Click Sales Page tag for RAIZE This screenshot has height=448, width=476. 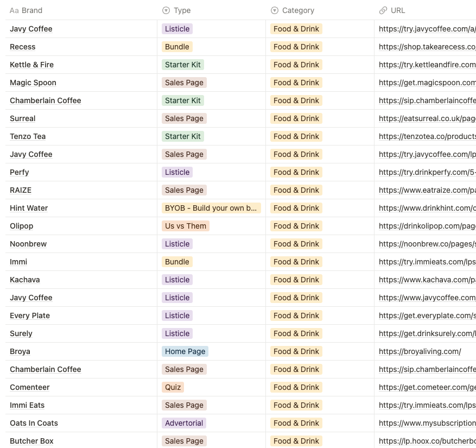184,190
